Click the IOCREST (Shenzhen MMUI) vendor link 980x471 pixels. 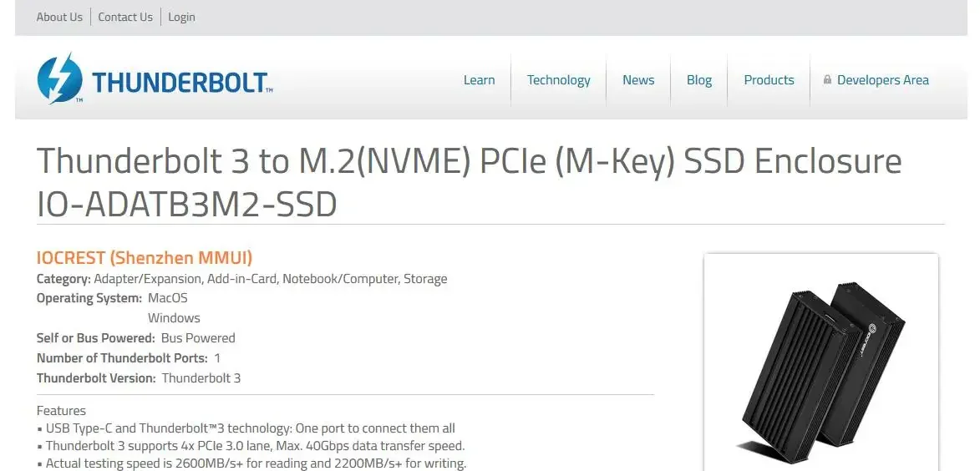click(x=145, y=257)
